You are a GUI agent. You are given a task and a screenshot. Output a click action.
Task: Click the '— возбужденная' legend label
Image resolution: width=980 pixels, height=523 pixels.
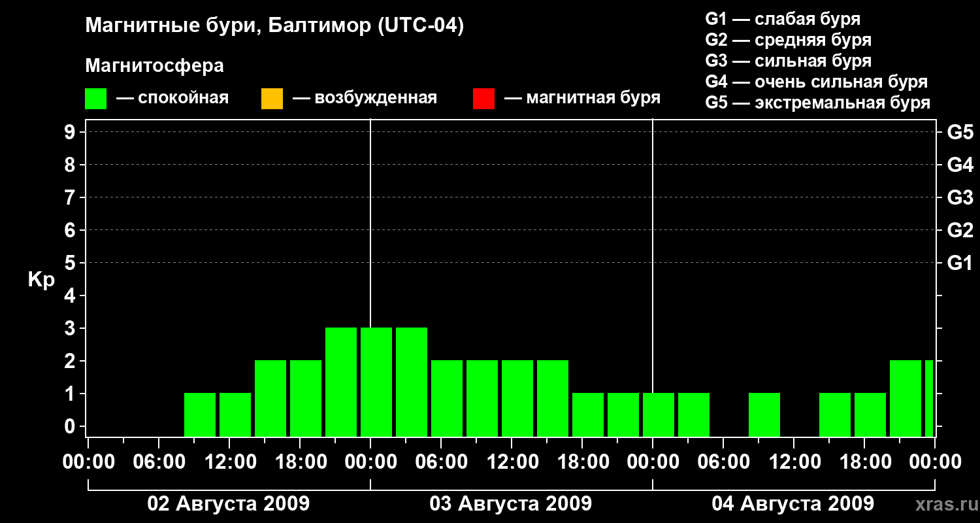coord(365,99)
